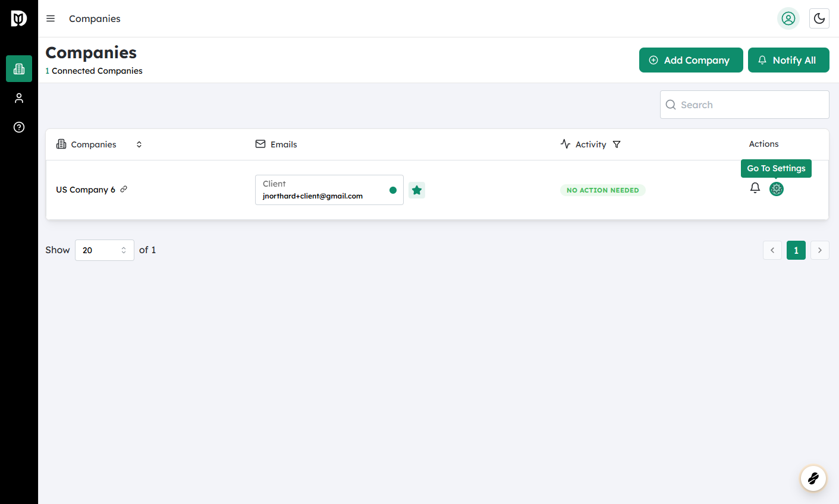Toggle dark mode with the moon icon
This screenshot has height=504, width=839.
coord(819,18)
